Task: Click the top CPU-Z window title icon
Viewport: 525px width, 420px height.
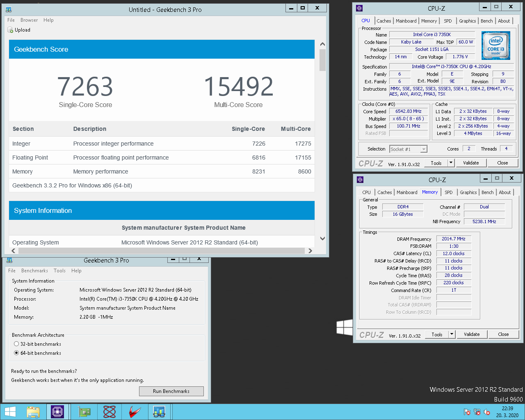Action: pyautogui.click(x=359, y=8)
